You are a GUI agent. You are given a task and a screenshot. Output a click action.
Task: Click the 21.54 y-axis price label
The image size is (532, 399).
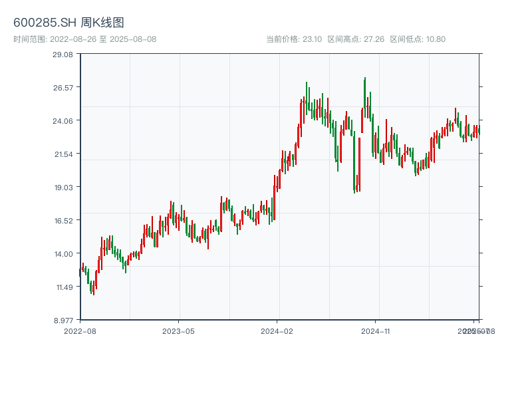63,154
